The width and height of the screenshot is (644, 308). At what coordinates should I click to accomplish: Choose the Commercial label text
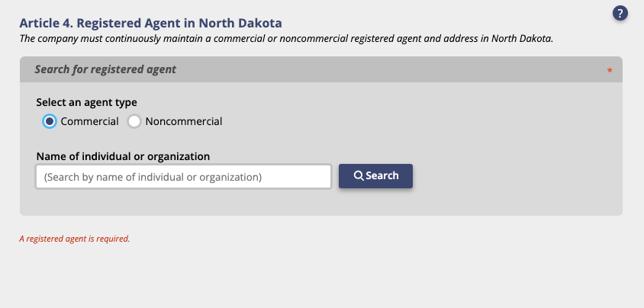pos(89,121)
